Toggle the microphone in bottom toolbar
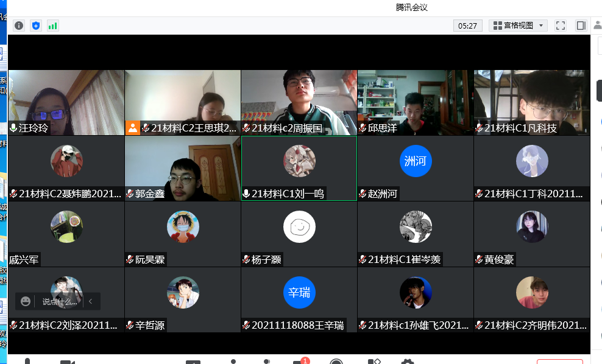Screen dimensions: 602x364 click(x=27, y=362)
